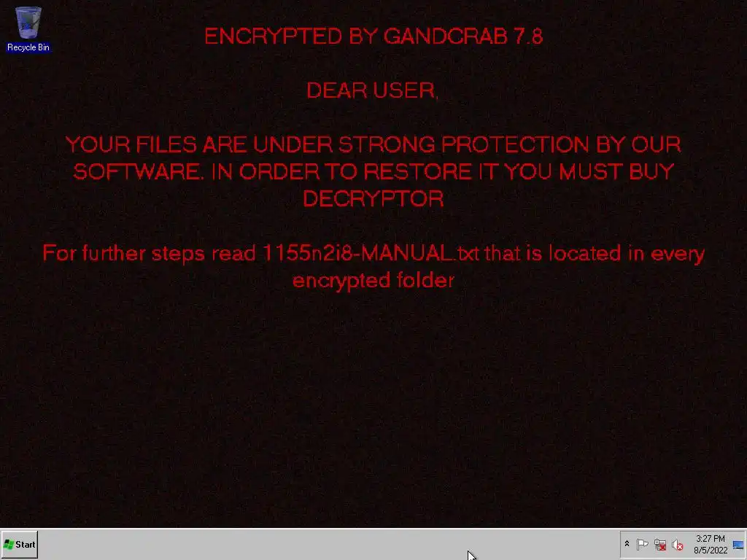This screenshot has width=747, height=560.
Task: Click the 8/5/2022 date in tray
Action: pyautogui.click(x=711, y=551)
